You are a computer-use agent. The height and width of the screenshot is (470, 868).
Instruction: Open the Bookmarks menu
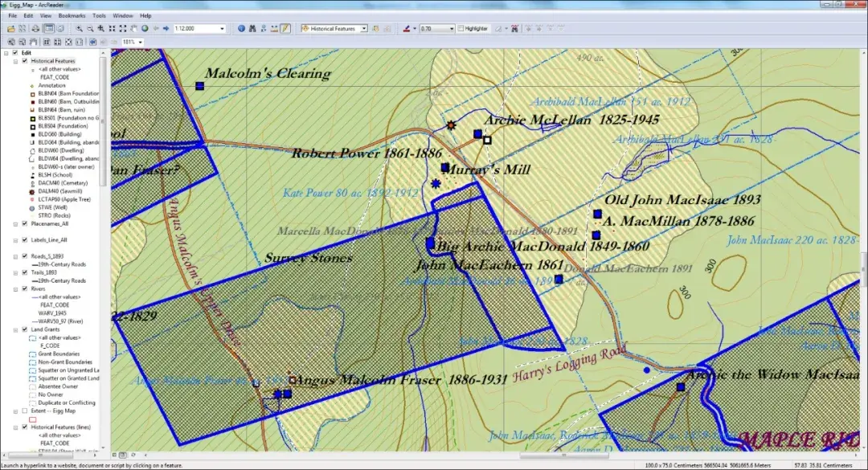click(x=72, y=14)
